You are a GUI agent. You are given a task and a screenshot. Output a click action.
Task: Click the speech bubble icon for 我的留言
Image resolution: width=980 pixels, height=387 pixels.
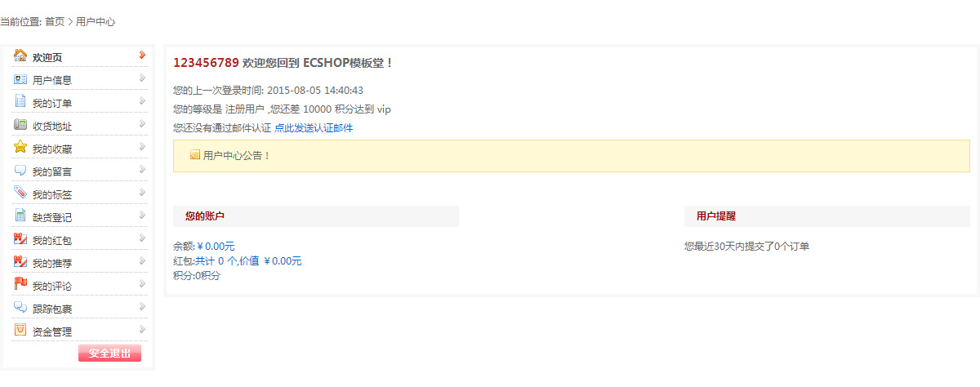tap(20, 171)
